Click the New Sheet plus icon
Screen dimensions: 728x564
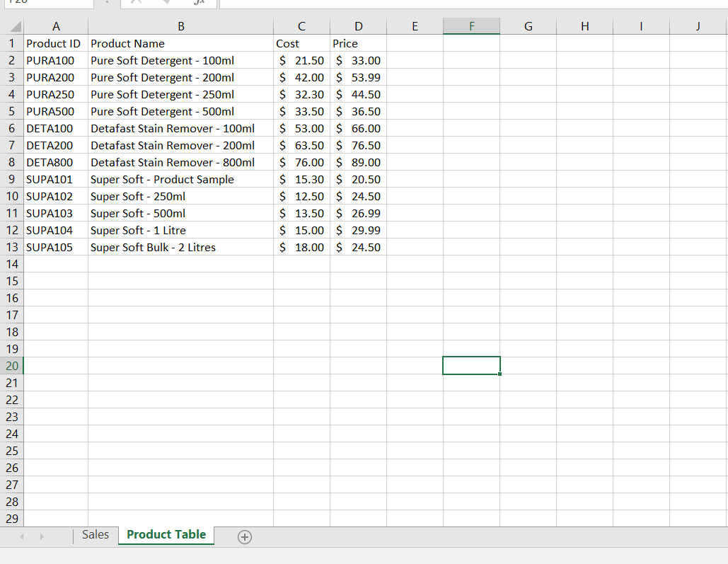click(x=245, y=537)
